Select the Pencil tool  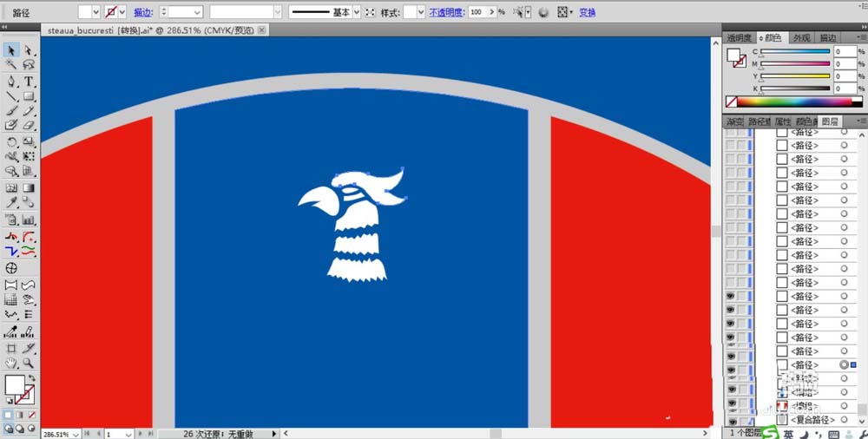point(29,111)
